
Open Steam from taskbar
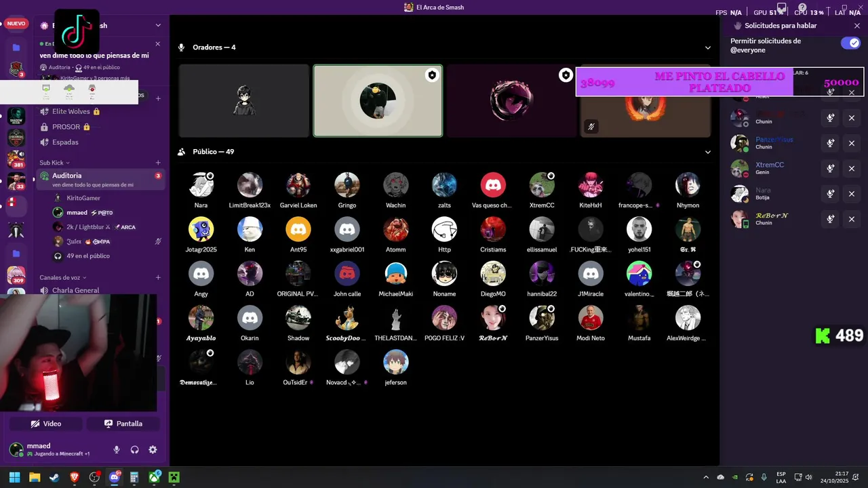(x=54, y=477)
